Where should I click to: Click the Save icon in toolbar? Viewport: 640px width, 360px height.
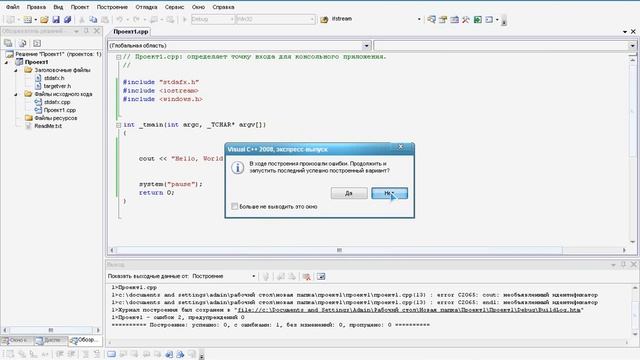click(x=56, y=19)
